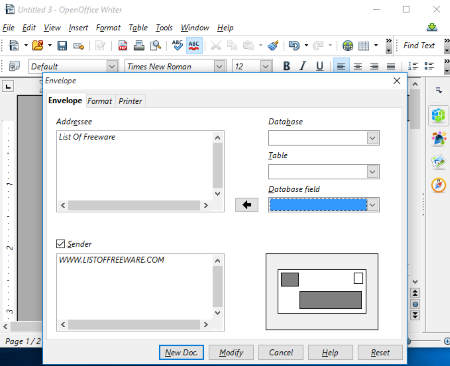Image resolution: width=450 pixels, height=366 pixels.
Task: Open New document dropdown arrow
Action: click(x=26, y=45)
